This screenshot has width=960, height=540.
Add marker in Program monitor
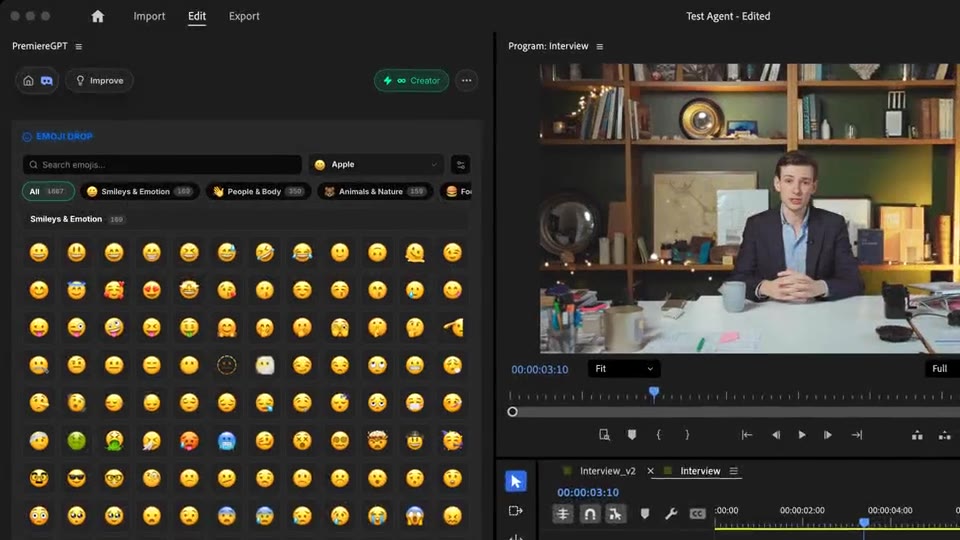[x=632, y=435]
